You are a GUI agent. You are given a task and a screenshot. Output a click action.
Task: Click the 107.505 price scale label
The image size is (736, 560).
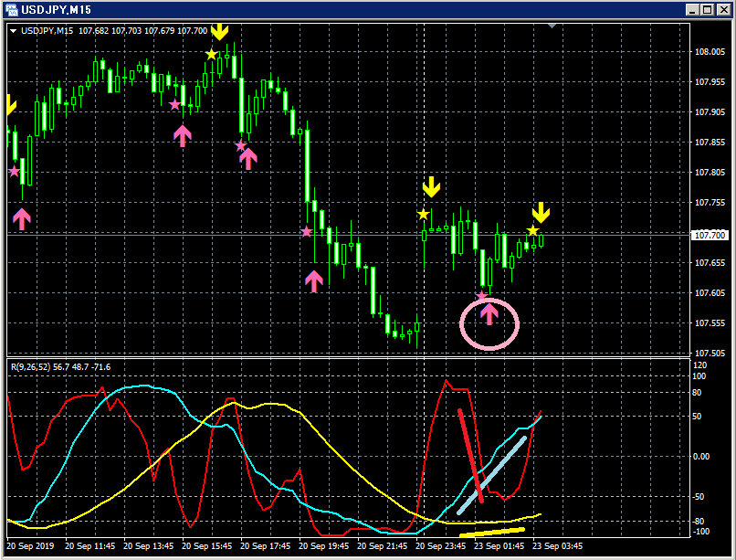[x=710, y=353]
